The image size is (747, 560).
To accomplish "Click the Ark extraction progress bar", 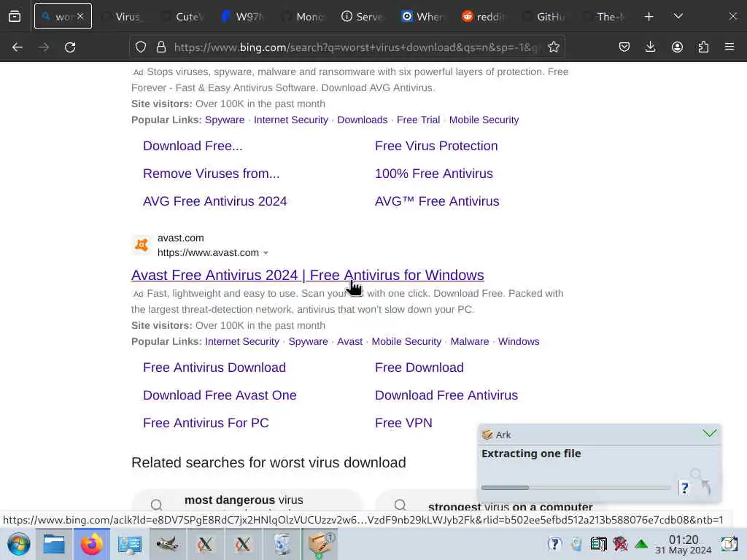I will click(x=576, y=488).
